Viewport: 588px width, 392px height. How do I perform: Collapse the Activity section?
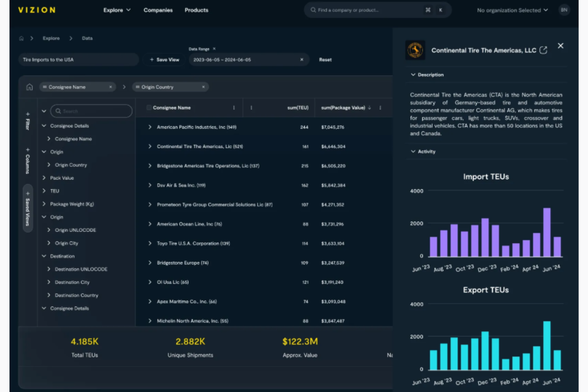click(413, 151)
